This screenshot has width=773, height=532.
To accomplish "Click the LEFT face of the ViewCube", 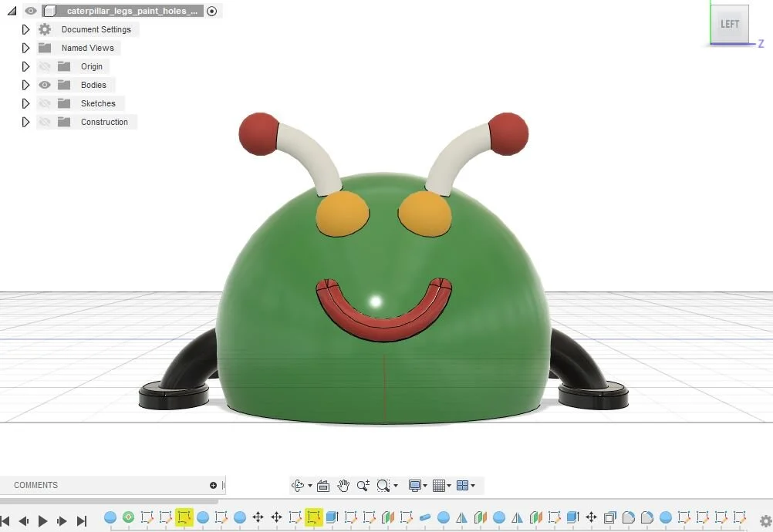I will coord(730,24).
